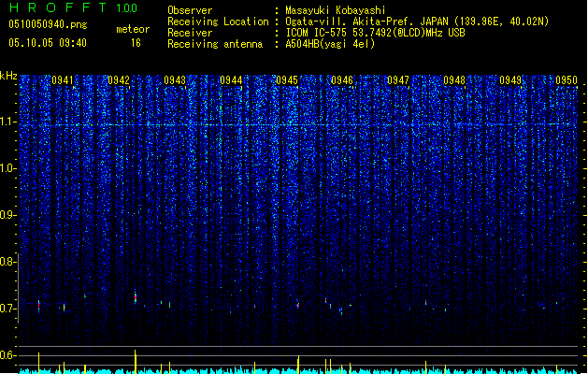
Task: Click the 0.7 kHz axis label
Action: [7, 309]
